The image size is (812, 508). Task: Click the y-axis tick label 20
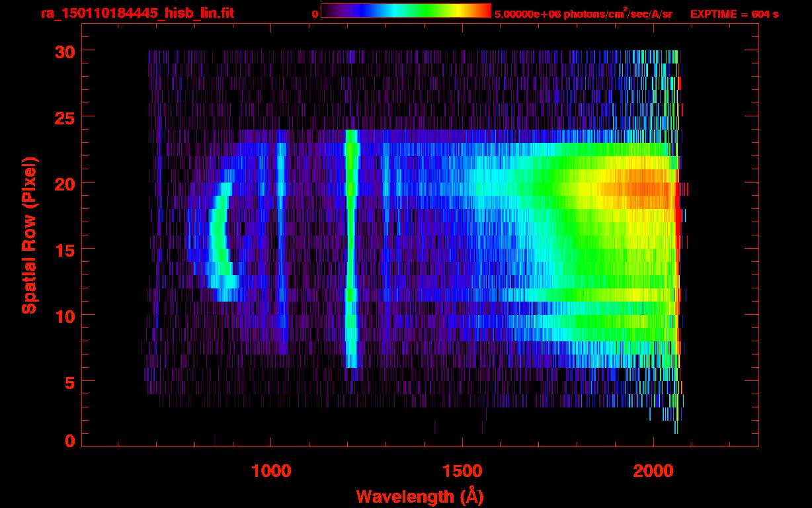coord(64,183)
